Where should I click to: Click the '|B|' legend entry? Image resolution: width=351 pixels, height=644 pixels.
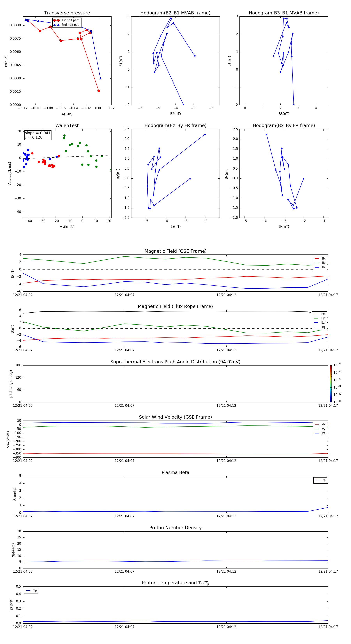coord(320,327)
